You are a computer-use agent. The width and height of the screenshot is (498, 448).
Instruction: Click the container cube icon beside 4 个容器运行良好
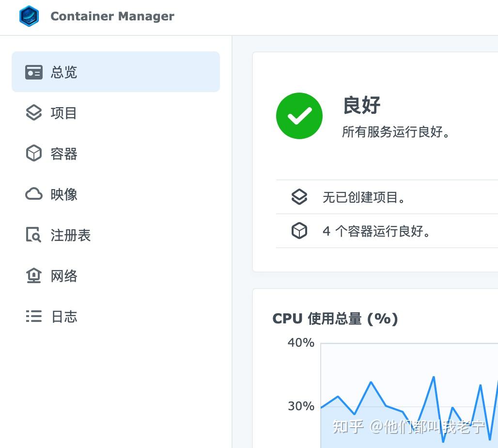(x=299, y=230)
